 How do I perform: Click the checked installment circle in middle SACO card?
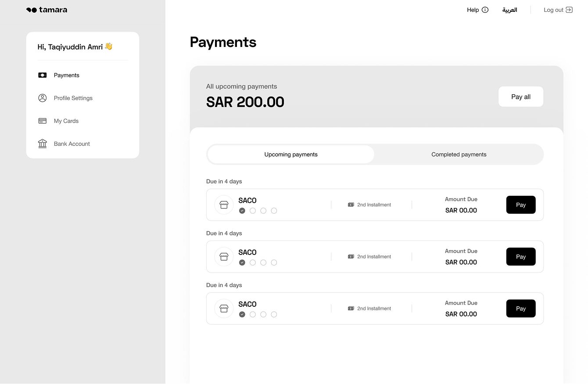tap(242, 262)
